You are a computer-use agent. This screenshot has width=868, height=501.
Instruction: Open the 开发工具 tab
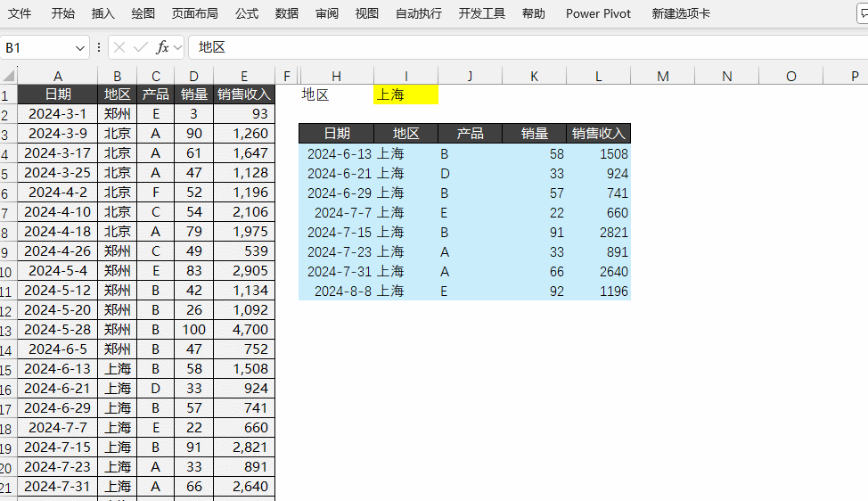click(x=481, y=14)
